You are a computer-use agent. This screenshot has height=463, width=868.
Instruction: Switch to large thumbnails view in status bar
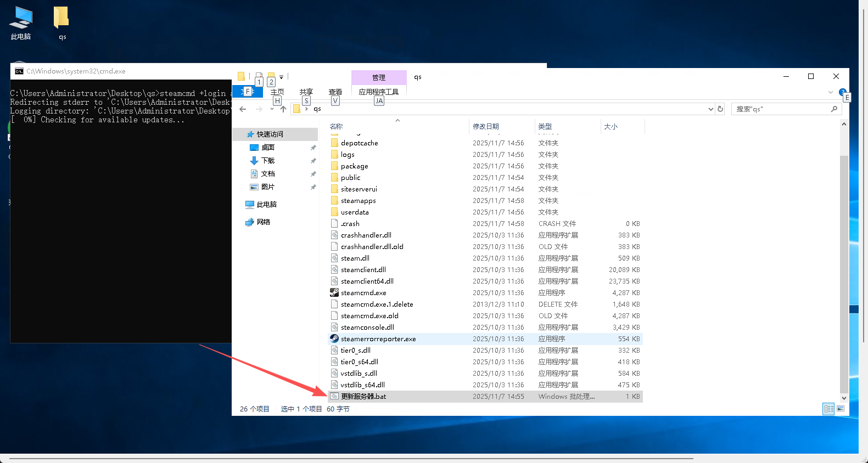841,409
